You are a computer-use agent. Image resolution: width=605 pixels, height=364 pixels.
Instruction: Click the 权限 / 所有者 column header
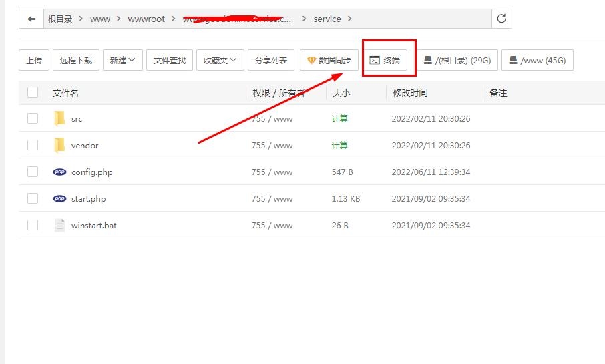(278, 93)
